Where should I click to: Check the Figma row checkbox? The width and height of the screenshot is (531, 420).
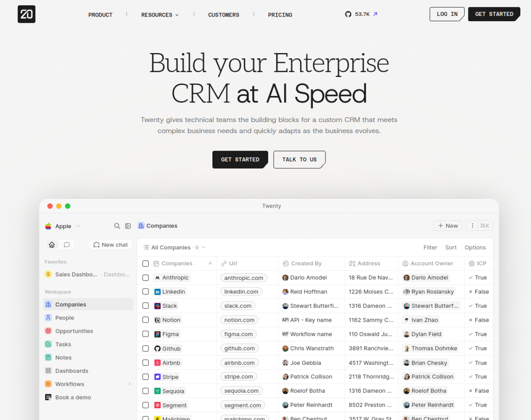tap(146, 334)
